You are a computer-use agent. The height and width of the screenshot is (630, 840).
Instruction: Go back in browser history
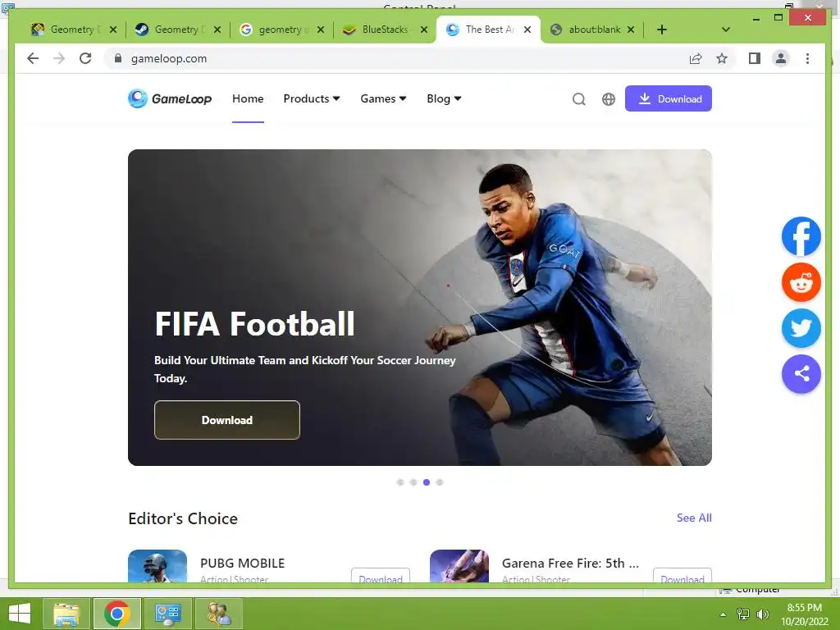click(33, 58)
